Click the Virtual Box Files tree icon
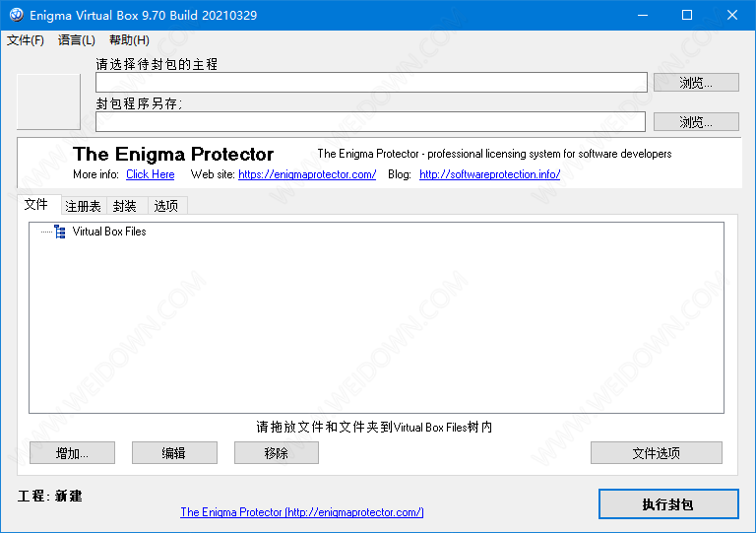Image resolution: width=756 pixels, height=533 pixels. [60, 232]
